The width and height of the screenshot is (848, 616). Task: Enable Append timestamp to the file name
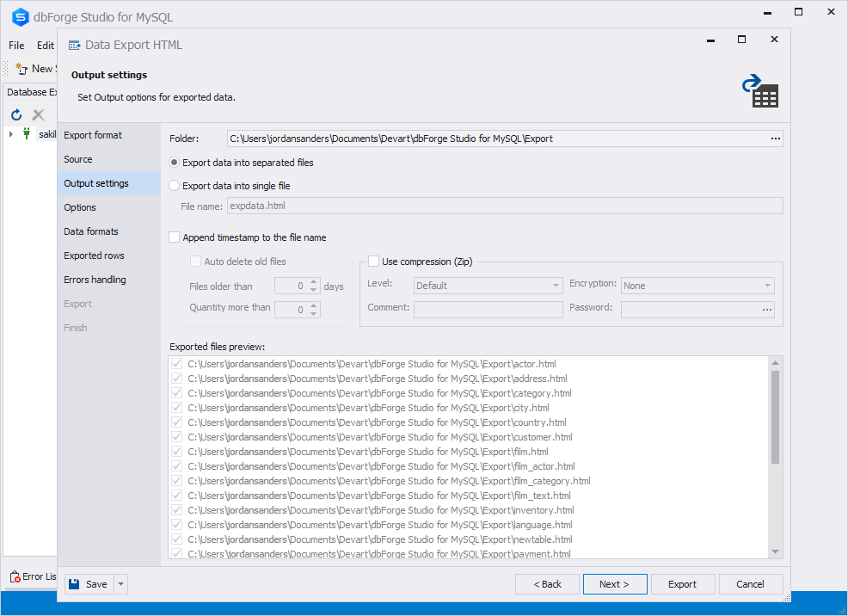174,237
